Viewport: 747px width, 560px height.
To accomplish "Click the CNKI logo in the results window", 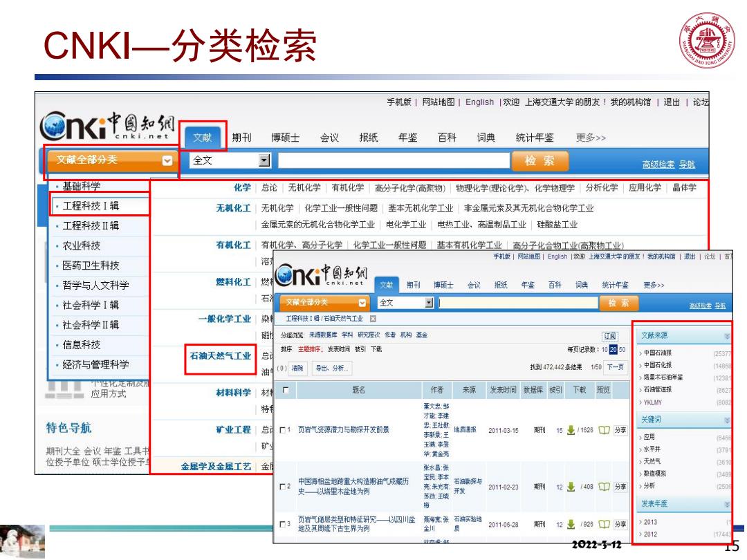I will (x=322, y=276).
